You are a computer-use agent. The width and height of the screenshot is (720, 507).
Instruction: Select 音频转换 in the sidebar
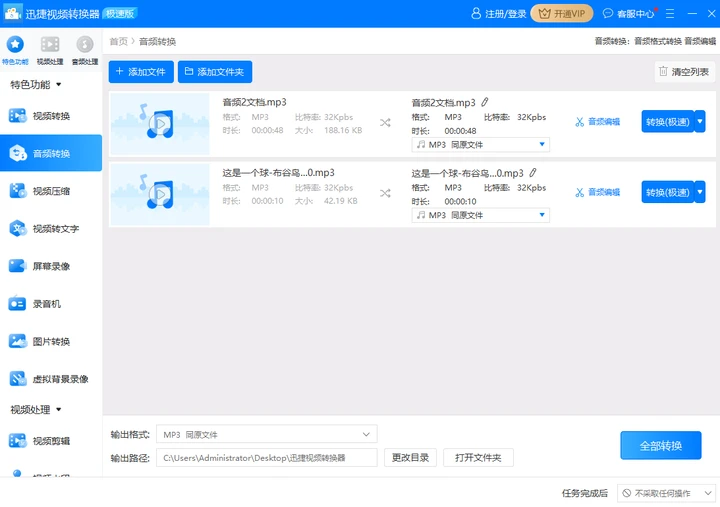pyautogui.click(x=51, y=153)
